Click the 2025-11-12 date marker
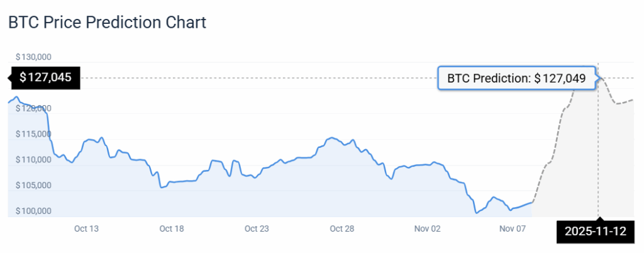 595,231
